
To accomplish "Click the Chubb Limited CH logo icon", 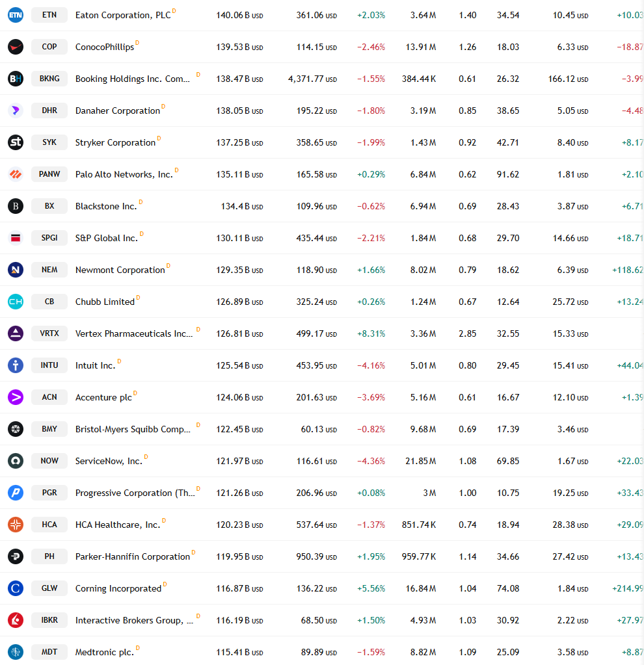I will [16, 302].
